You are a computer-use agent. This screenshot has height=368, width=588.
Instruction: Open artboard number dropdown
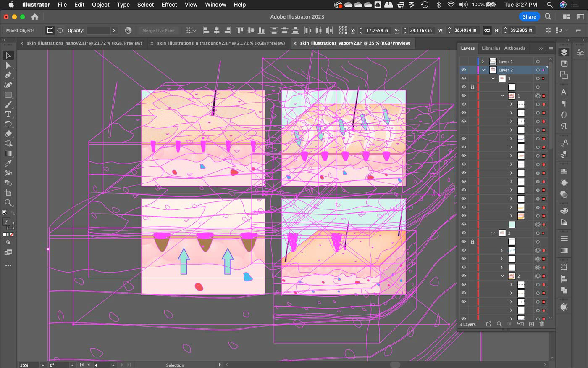click(x=113, y=365)
